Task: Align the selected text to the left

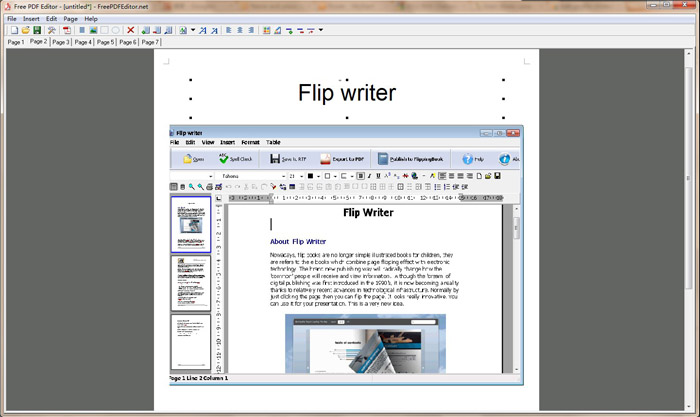Action: pos(229,30)
